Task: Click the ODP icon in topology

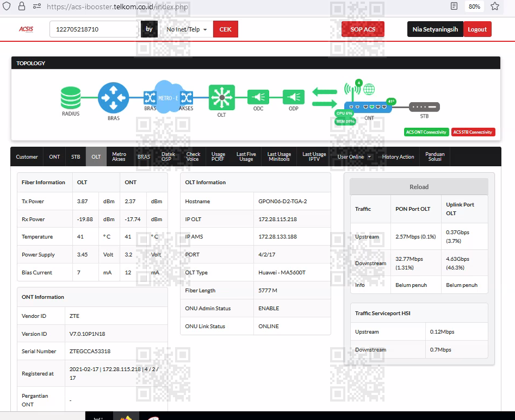Action: click(x=294, y=97)
